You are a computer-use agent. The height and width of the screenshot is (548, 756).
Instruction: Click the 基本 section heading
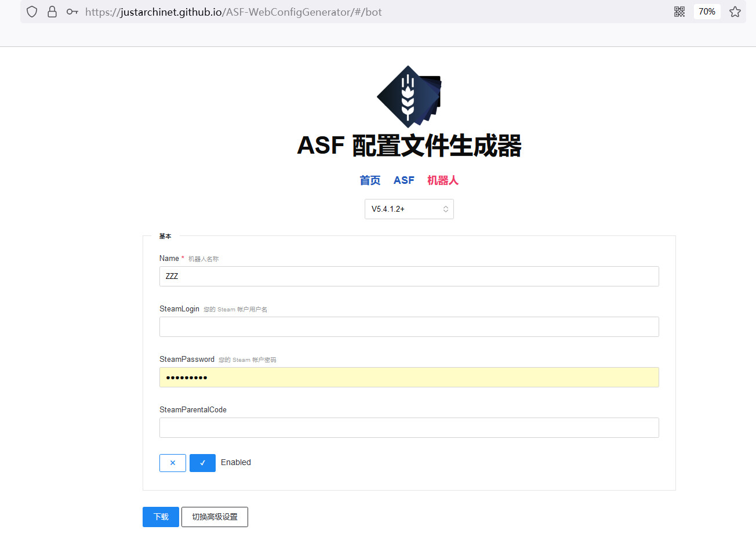tap(165, 237)
